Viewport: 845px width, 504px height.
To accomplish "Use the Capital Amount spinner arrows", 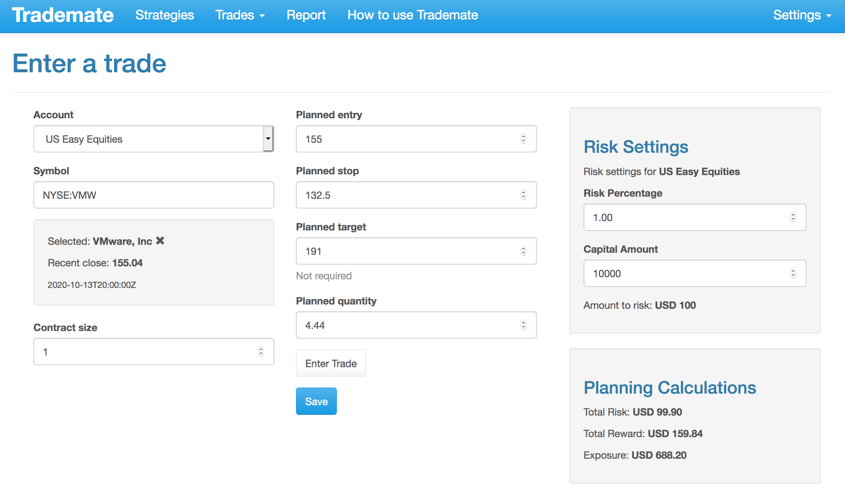I will click(793, 273).
